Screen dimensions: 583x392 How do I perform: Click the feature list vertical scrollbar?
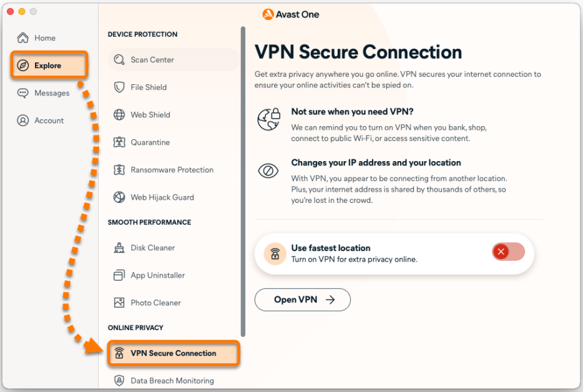point(243,181)
